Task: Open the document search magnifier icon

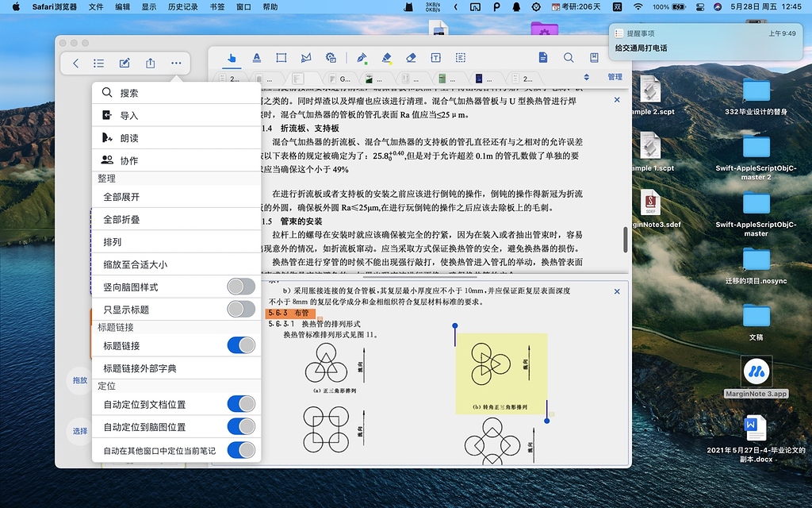Action: pos(569,58)
